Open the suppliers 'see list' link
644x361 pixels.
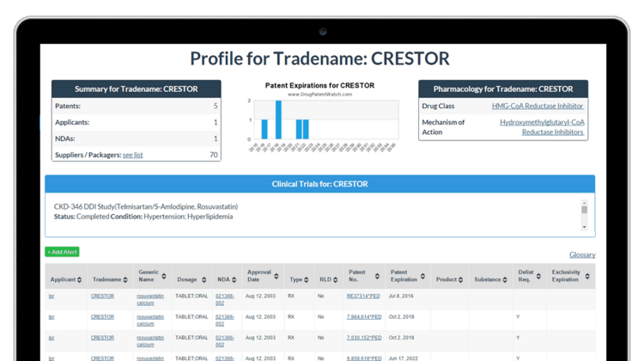132,155
